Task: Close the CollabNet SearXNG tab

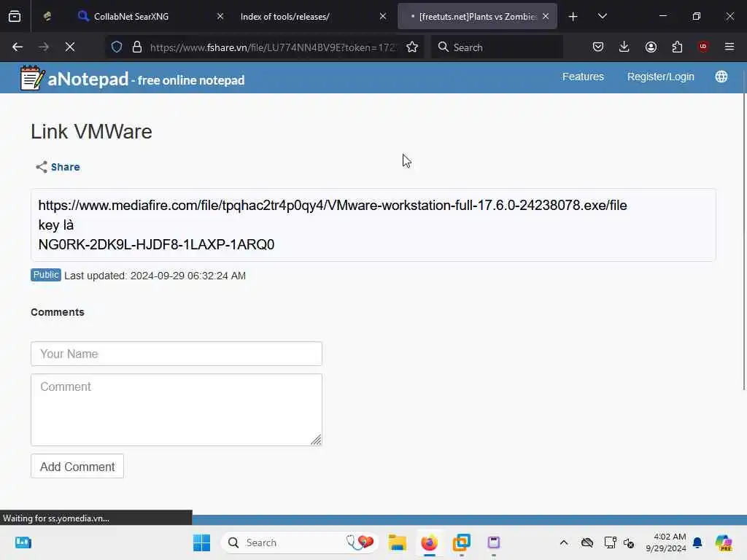Action: 220,17
